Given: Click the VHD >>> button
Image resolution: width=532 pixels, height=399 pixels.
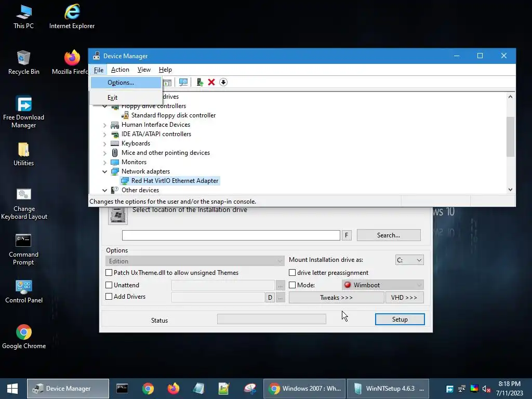Looking at the screenshot, I should [404, 298].
